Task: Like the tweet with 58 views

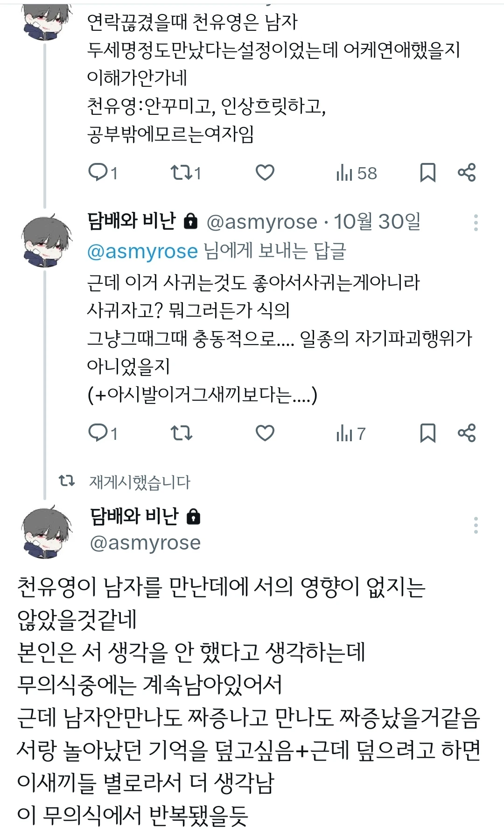Action: tap(265, 173)
